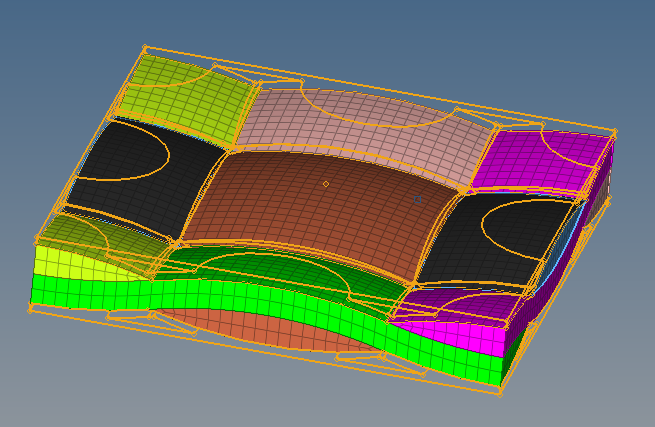Click the bottom-right corner node of frame
655x427 pixels.
click(499, 393)
